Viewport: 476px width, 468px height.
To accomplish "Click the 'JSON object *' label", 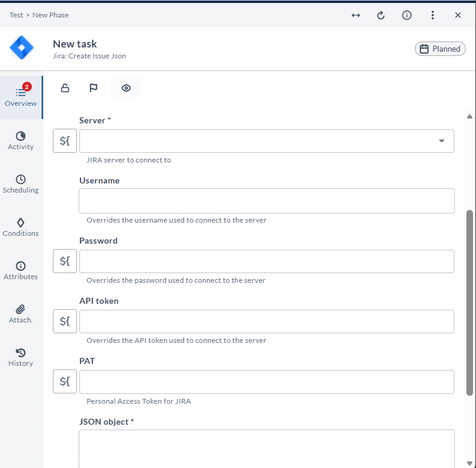I will point(106,422).
